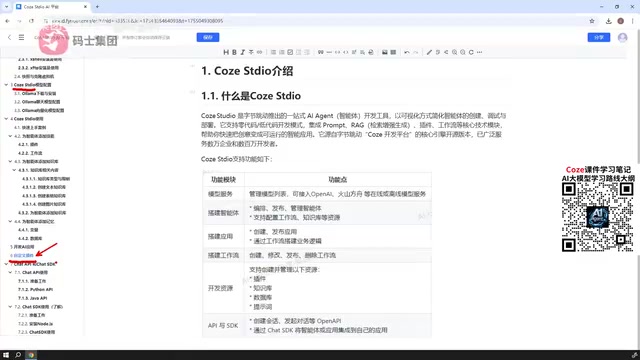Open more toolbar options ellipsis
640x360 pixels.
pos(480,52)
